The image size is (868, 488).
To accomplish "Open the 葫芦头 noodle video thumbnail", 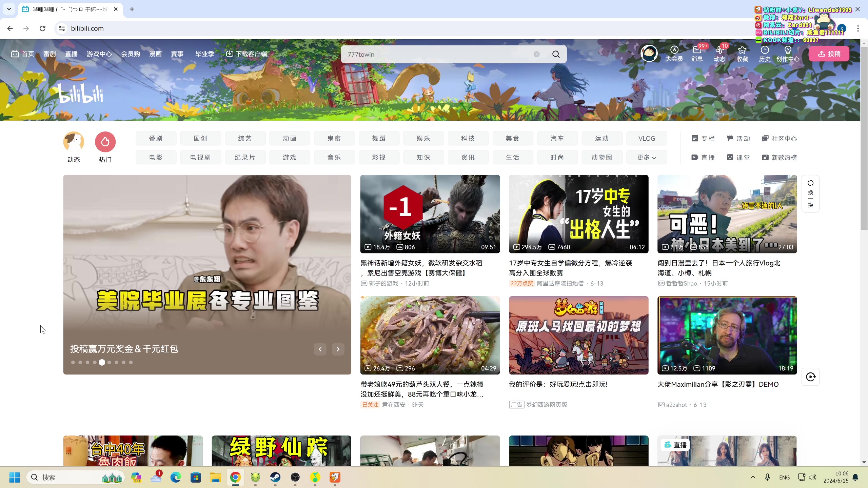I will click(x=430, y=335).
